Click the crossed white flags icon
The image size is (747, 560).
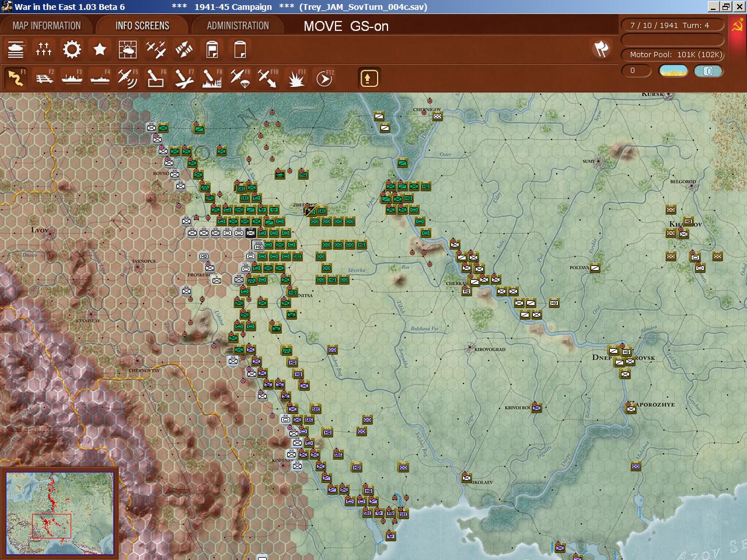[601, 49]
